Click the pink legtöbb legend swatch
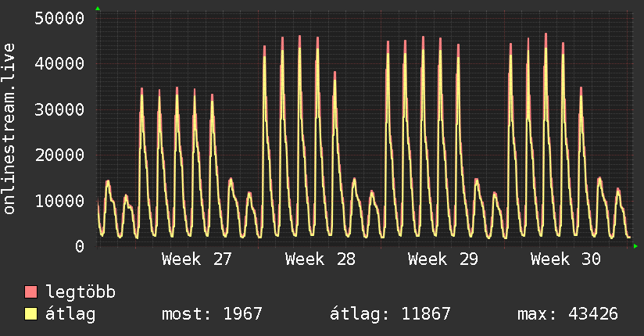 coord(30,291)
